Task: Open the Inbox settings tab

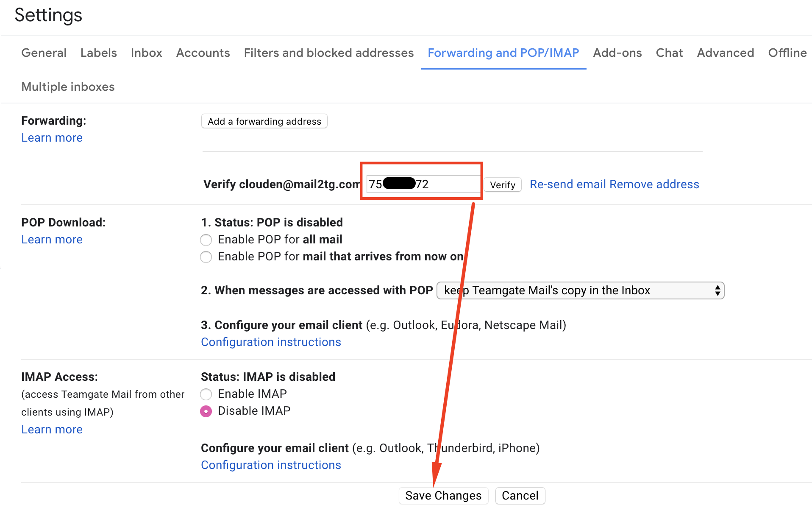Action: point(146,53)
